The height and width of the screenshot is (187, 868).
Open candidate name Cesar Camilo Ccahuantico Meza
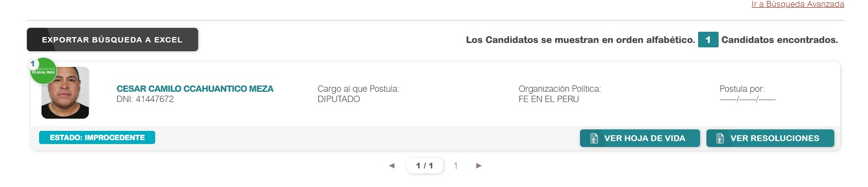pyautogui.click(x=195, y=88)
